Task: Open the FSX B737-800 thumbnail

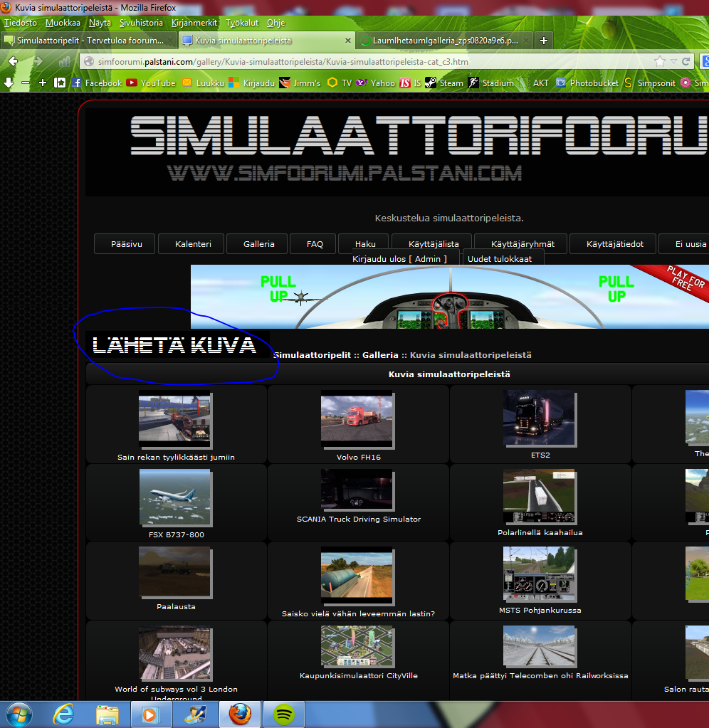Action: 176,497
